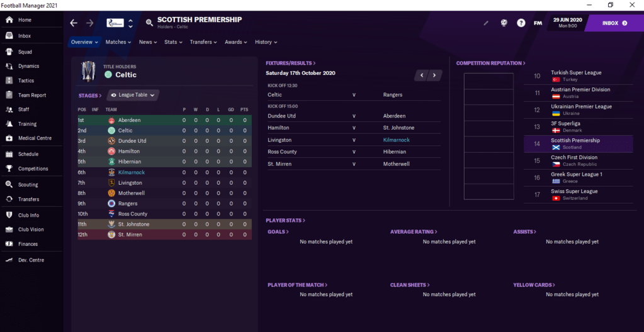Click the INBOX continue button
This screenshot has height=332, width=644.
pyautogui.click(x=614, y=23)
